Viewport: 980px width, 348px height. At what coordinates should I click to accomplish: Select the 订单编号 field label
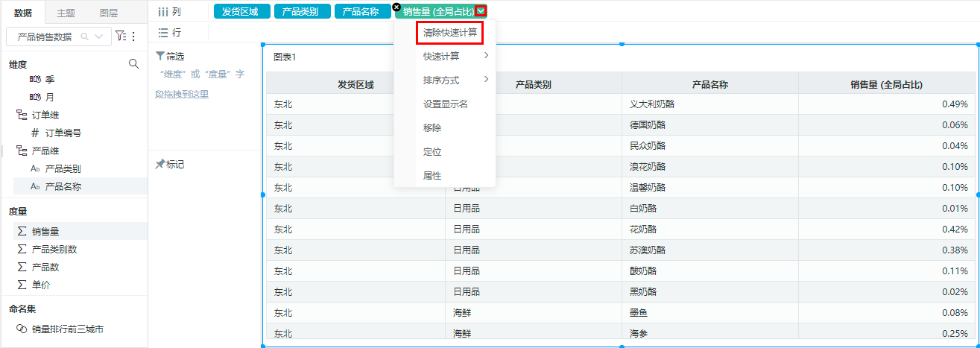point(63,133)
